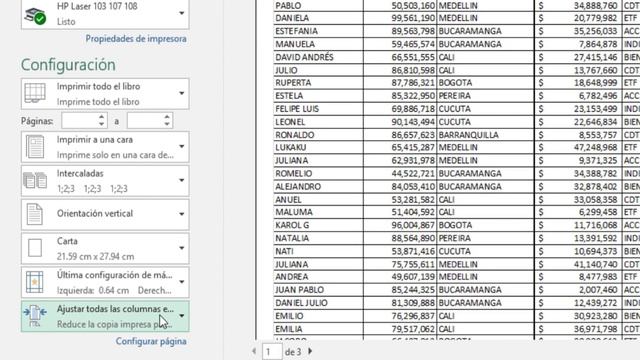This screenshot has width=640, height=360.
Task: Click the name KAROL G in preview
Action: pyautogui.click(x=292, y=225)
